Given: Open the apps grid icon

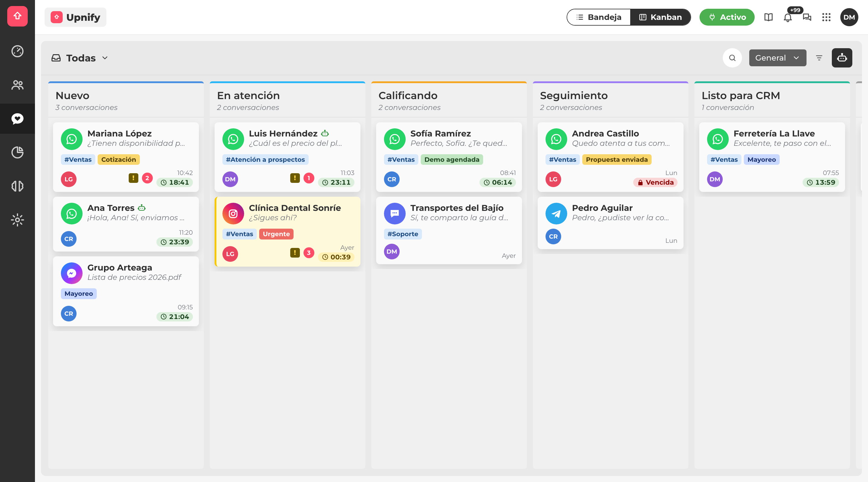Looking at the screenshot, I should click(x=826, y=17).
